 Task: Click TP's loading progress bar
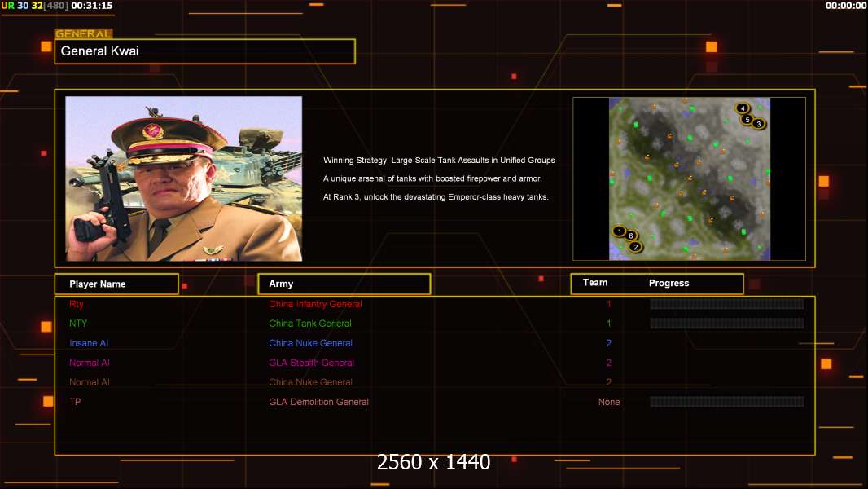point(726,402)
